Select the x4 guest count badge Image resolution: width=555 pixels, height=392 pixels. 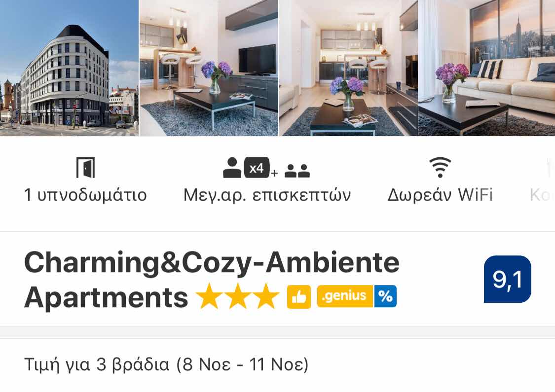[x=257, y=168]
